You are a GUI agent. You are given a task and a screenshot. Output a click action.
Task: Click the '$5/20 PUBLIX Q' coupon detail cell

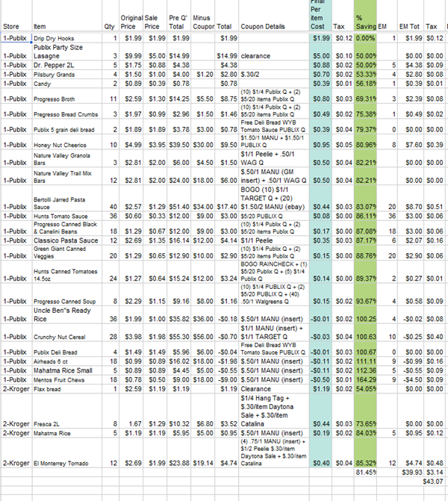click(274, 217)
